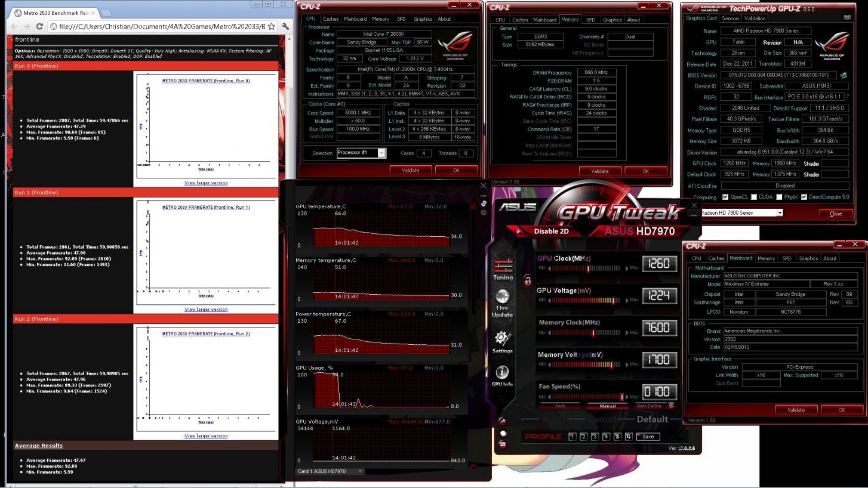Click OK in CPU-Z Memory window
Image resolution: width=868 pixels, height=488 pixels.
point(645,171)
